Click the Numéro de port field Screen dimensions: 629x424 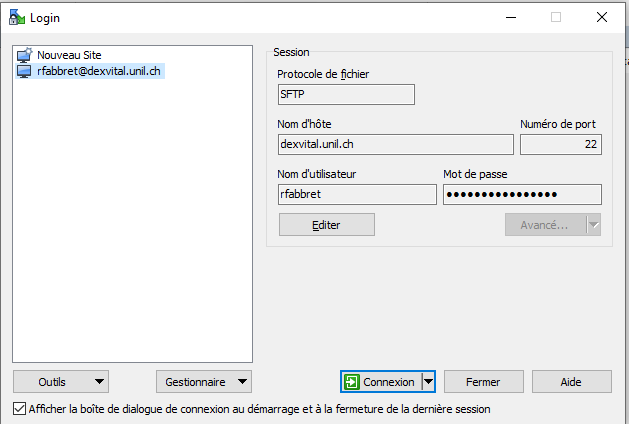560,145
